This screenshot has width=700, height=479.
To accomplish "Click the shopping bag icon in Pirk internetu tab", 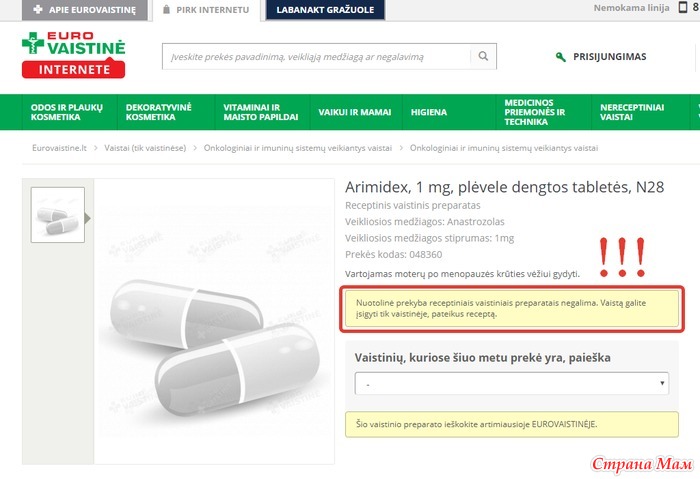I will click(x=167, y=9).
